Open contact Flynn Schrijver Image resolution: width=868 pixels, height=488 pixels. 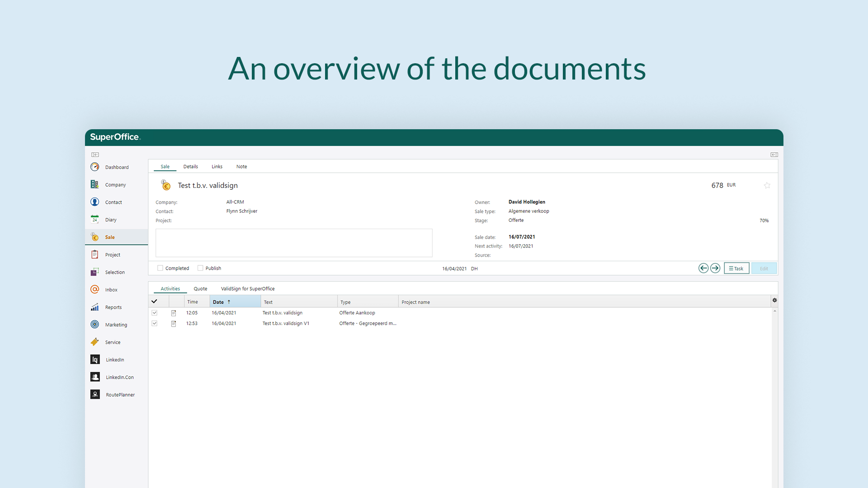[242, 211]
